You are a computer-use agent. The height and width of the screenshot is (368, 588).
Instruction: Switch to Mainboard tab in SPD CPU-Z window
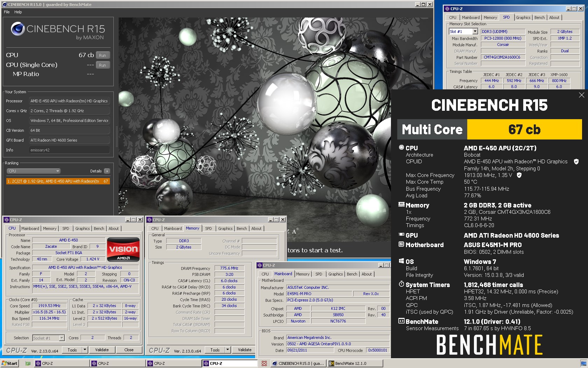[471, 18]
